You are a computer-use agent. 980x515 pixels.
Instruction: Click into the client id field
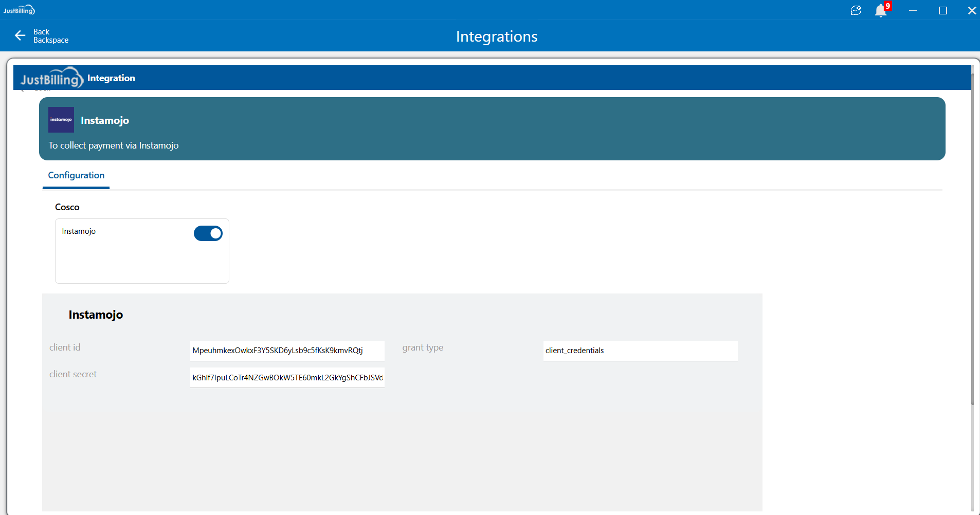point(287,351)
